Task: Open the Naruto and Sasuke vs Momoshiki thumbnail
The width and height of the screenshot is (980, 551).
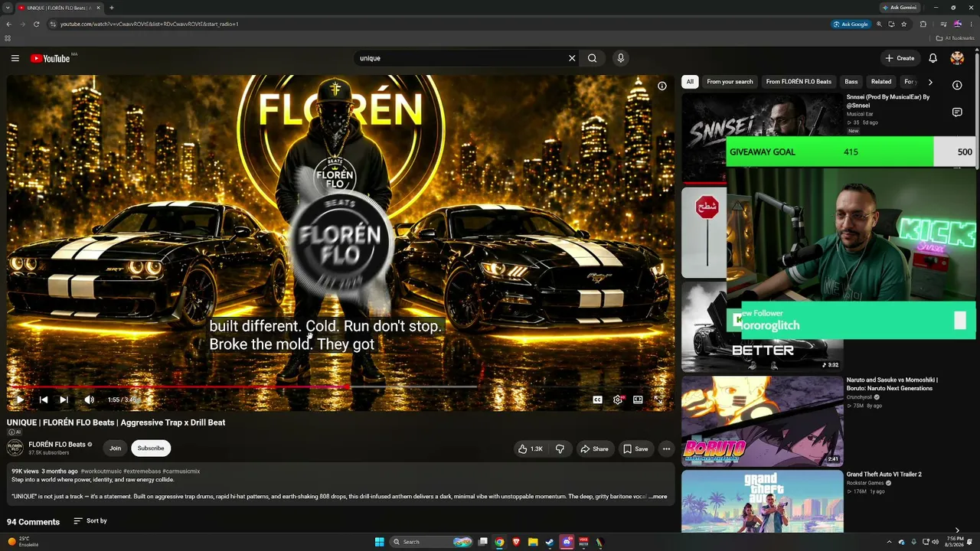Action: tap(762, 421)
